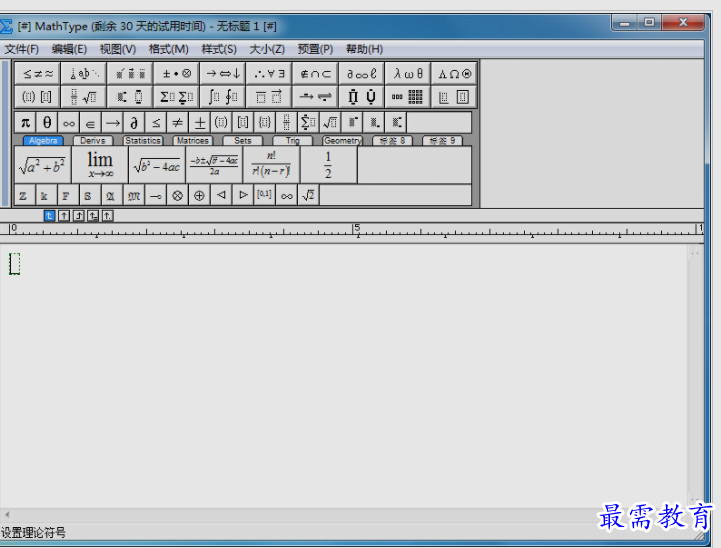Insert square brackets template from small bar
Viewport: 721px width, 548px height.
click(x=243, y=123)
